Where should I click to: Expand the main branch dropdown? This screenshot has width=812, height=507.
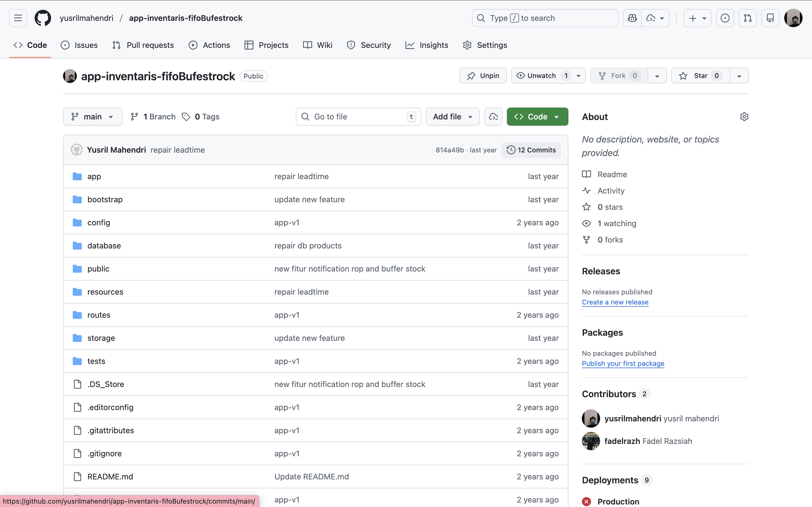click(x=92, y=117)
